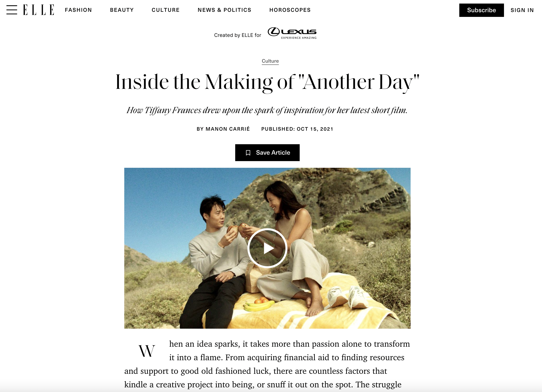Screen dimensions: 542x392
Task: Click the Sign In link
Action: [522, 10]
